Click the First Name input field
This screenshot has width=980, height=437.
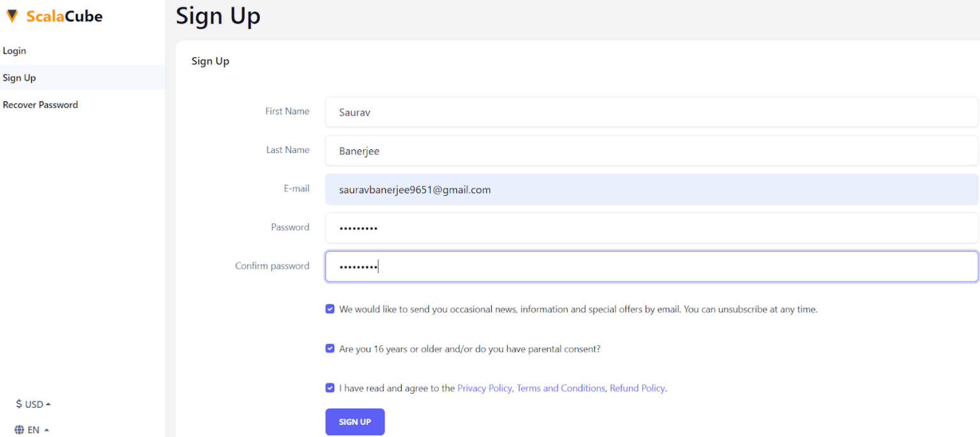[651, 112]
